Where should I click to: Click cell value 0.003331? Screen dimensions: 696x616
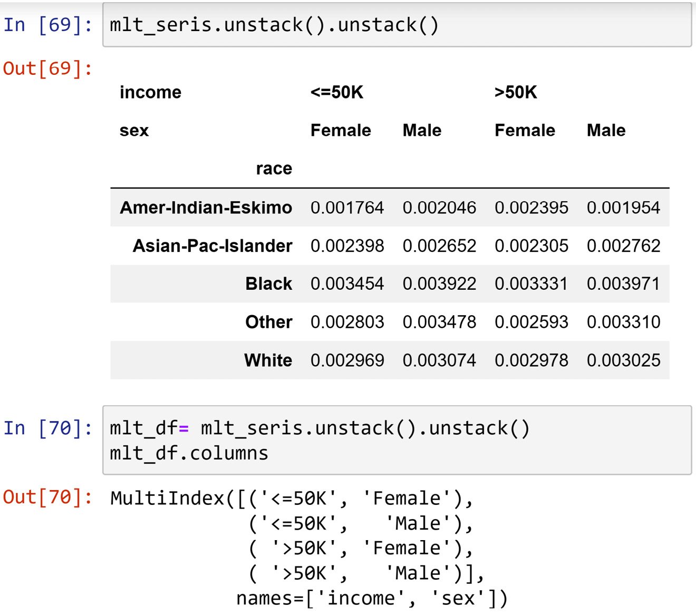pyautogui.click(x=531, y=283)
